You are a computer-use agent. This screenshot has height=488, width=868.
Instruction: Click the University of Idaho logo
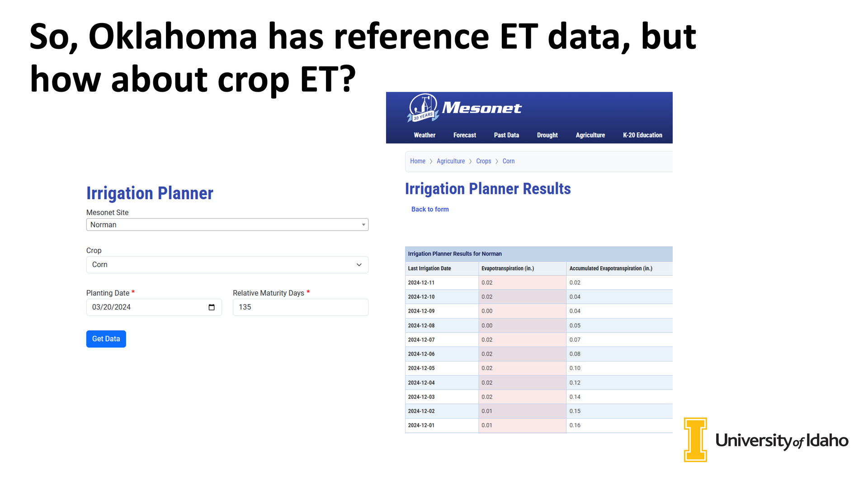766,440
